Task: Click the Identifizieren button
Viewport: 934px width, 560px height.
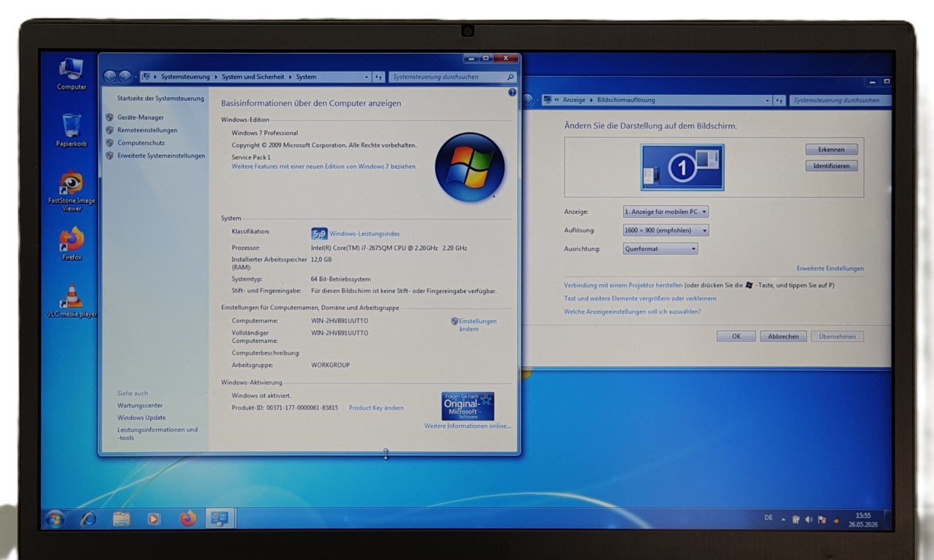Action: pyautogui.click(x=831, y=166)
